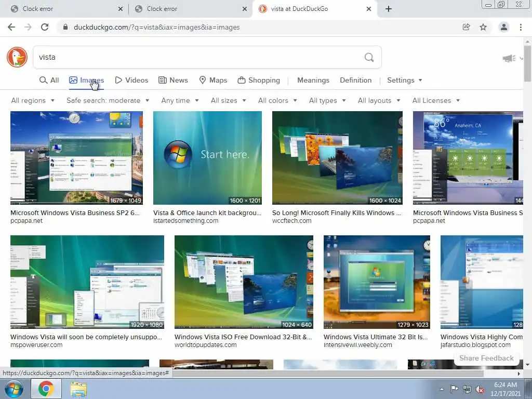Open the All types filter
Viewport: 532px width, 399px height.
click(x=327, y=100)
